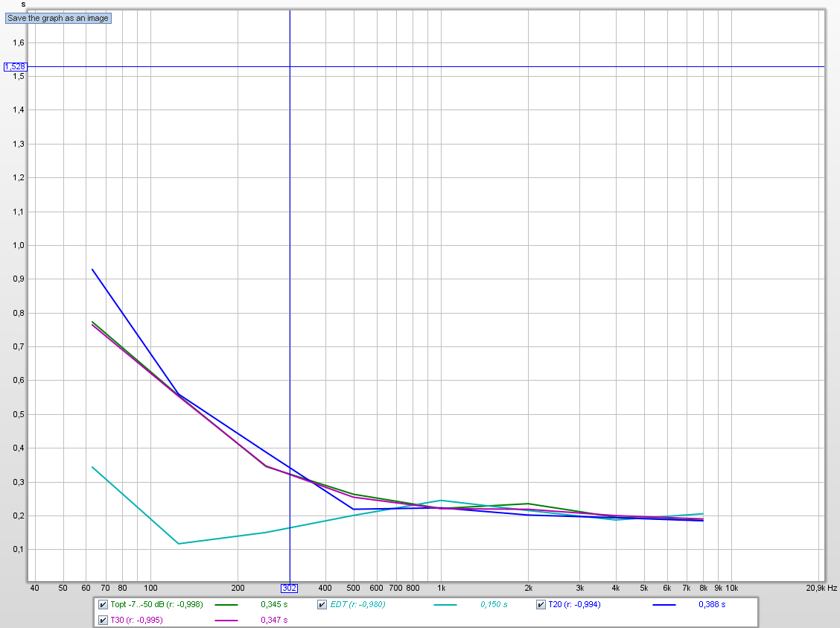Image resolution: width=840 pixels, height=628 pixels.
Task: Click the EDT value 0,150 s
Action: click(x=494, y=605)
